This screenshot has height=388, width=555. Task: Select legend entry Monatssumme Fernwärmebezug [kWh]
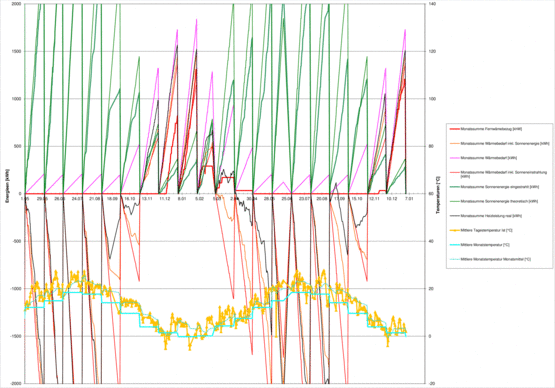click(485, 129)
